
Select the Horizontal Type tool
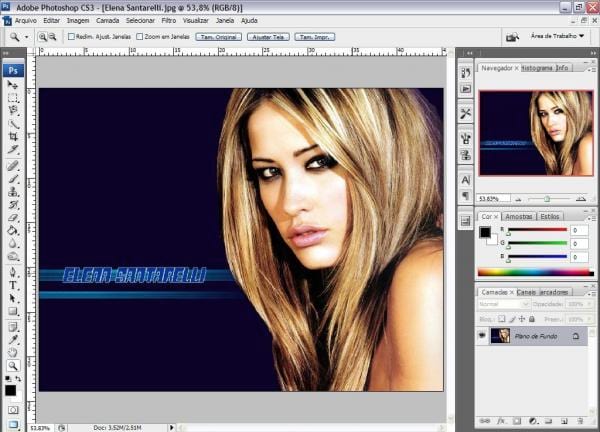tap(13, 285)
